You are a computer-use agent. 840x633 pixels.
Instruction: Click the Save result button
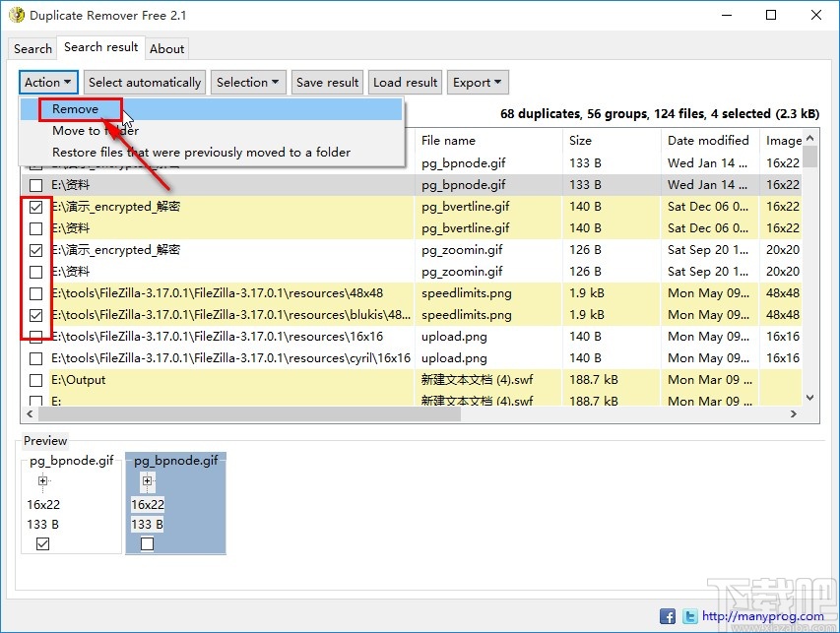[327, 83]
